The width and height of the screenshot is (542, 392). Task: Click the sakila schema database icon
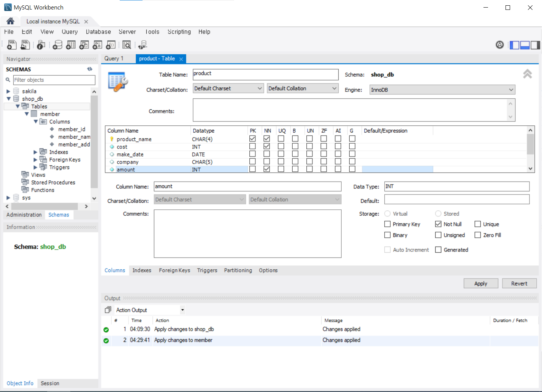(16, 91)
